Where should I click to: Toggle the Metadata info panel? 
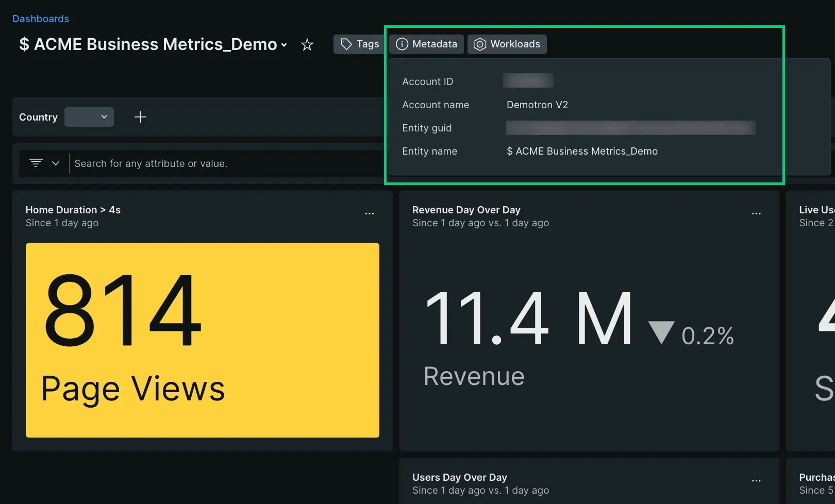pos(426,44)
